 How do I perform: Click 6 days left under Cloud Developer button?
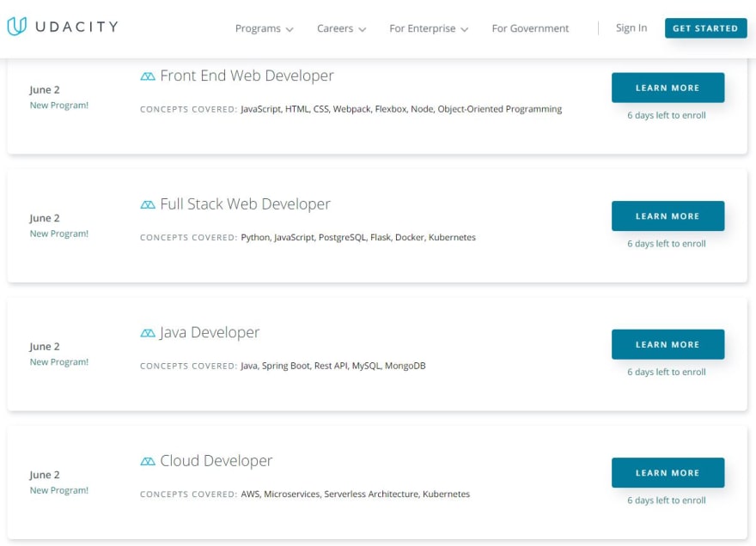(667, 500)
